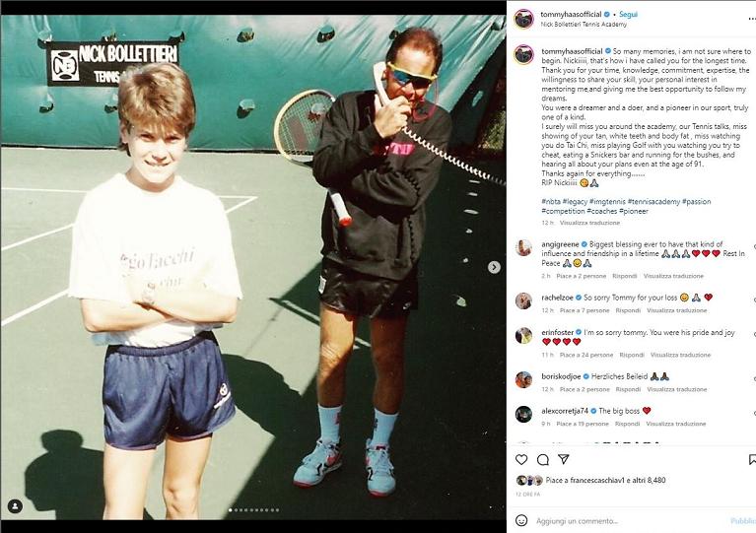This screenshot has width=756, height=533.
Task: Open comments via the speech bubble icon
Action: pyautogui.click(x=543, y=460)
